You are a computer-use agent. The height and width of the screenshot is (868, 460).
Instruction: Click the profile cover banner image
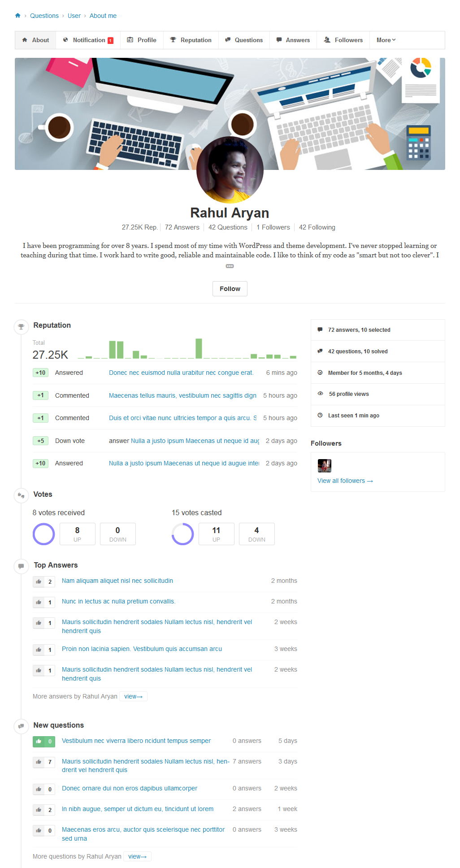[230, 114]
